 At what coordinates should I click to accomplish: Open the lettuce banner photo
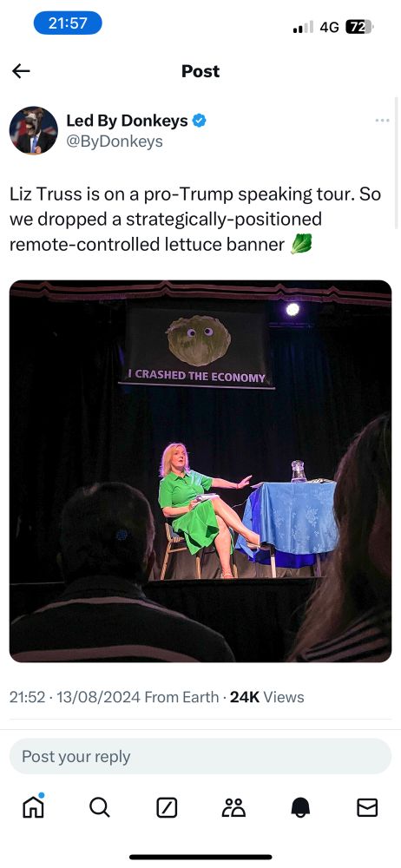pyautogui.click(x=200, y=471)
